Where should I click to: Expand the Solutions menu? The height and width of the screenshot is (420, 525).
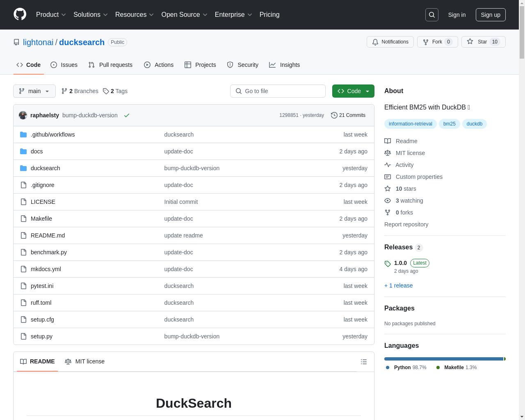tap(90, 14)
